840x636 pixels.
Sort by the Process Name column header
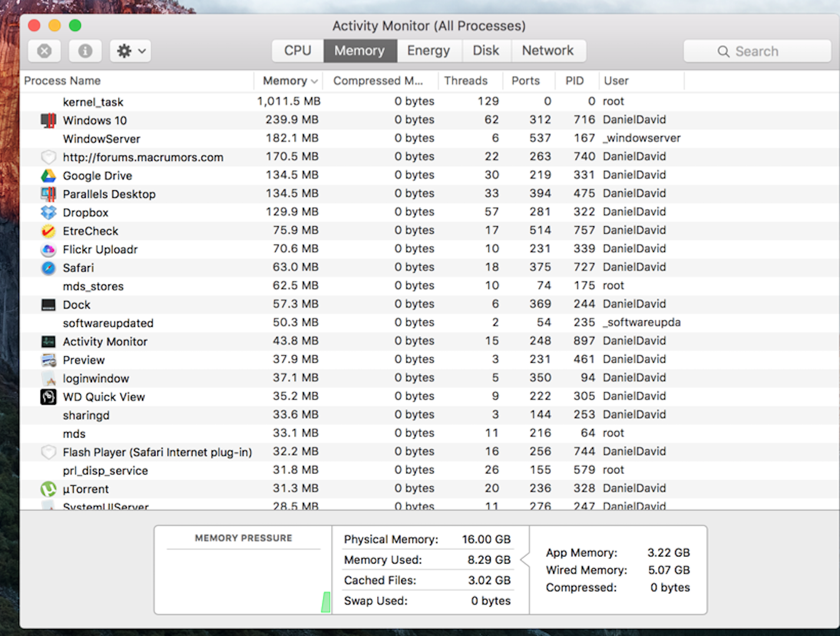[x=137, y=81]
